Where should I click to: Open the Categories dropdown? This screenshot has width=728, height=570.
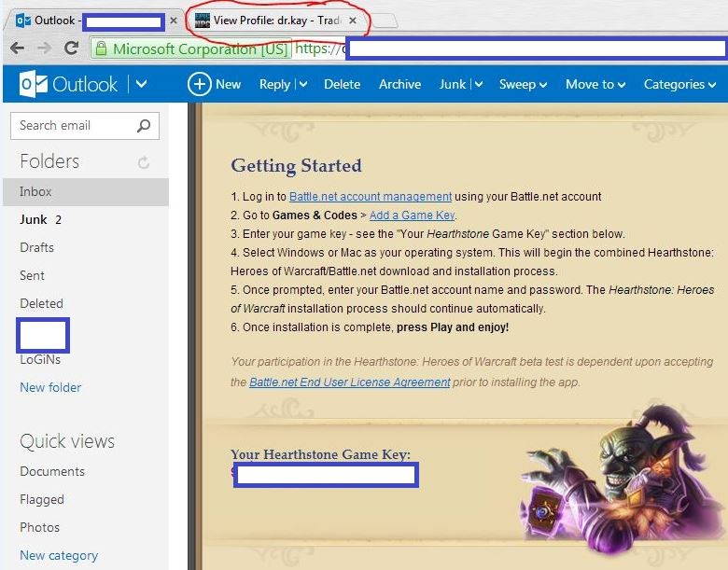click(x=679, y=85)
